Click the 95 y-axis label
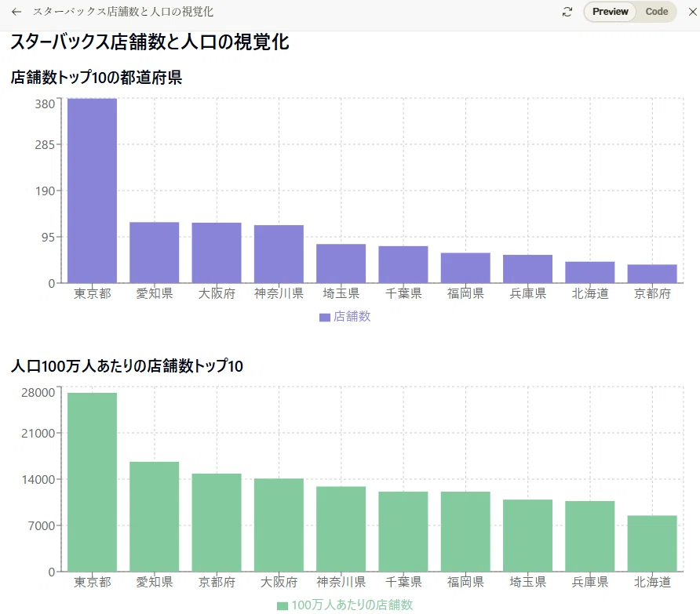 [x=48, y=238]
